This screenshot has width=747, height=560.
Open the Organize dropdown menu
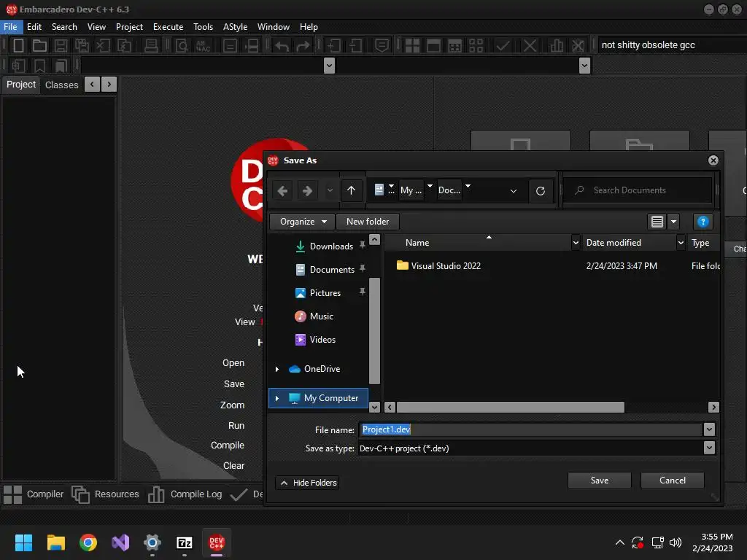[302, 222]
